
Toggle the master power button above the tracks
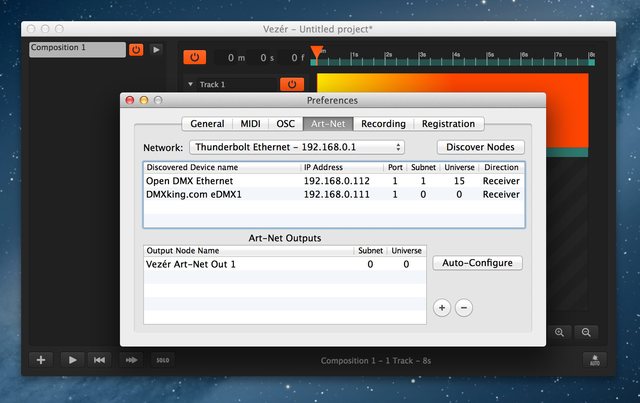tap(196, 58)
